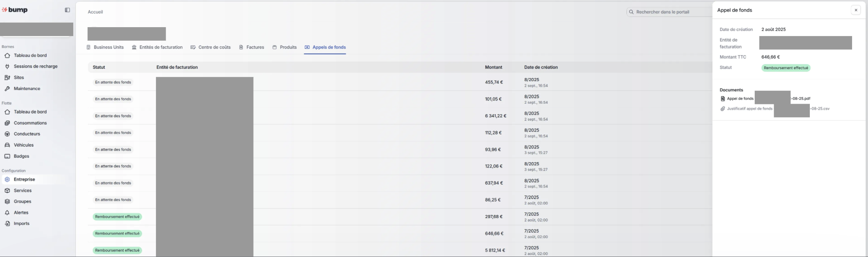Click the Badges card icon
Image resolution: width=868 pixels, height=257 pixels.
coord(7,156)
